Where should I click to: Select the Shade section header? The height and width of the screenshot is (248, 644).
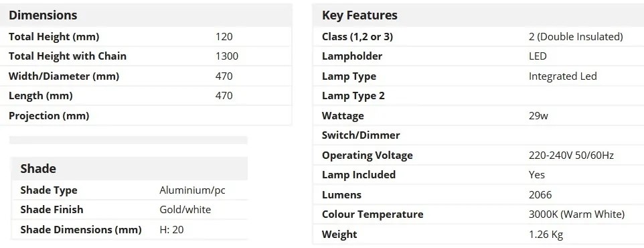38,169
